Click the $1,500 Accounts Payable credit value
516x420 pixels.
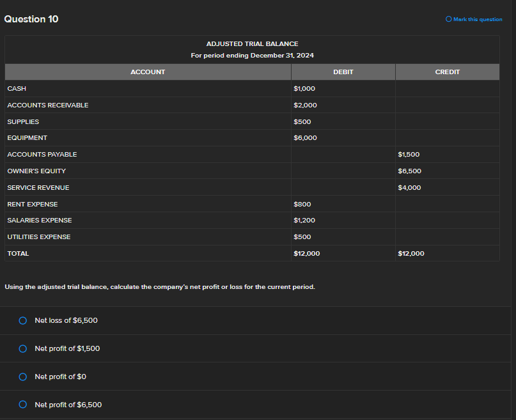[x=409, y=154]
